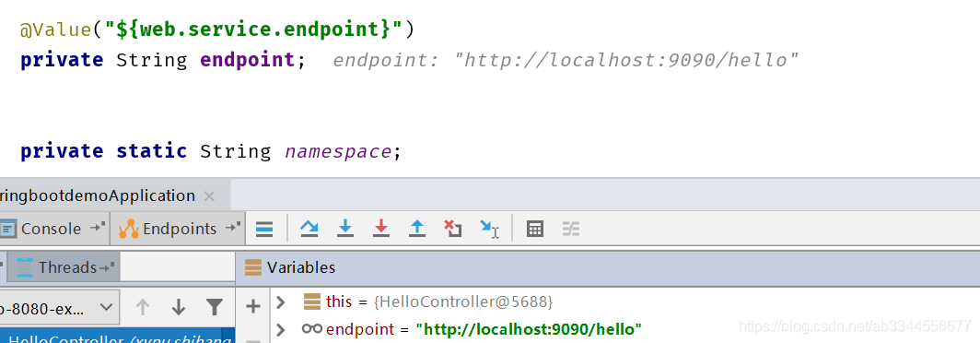Click the @Value annotation in code

pyautogui.click(x=55, y=30)
